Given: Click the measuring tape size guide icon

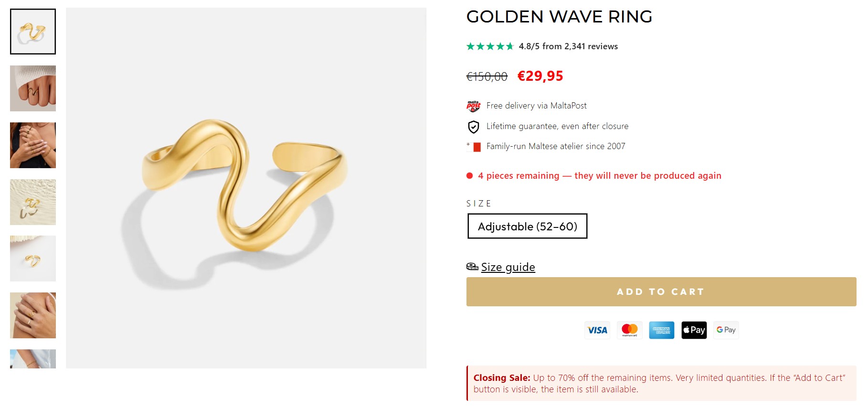Looking at the screenshot, I should (472, 267).
